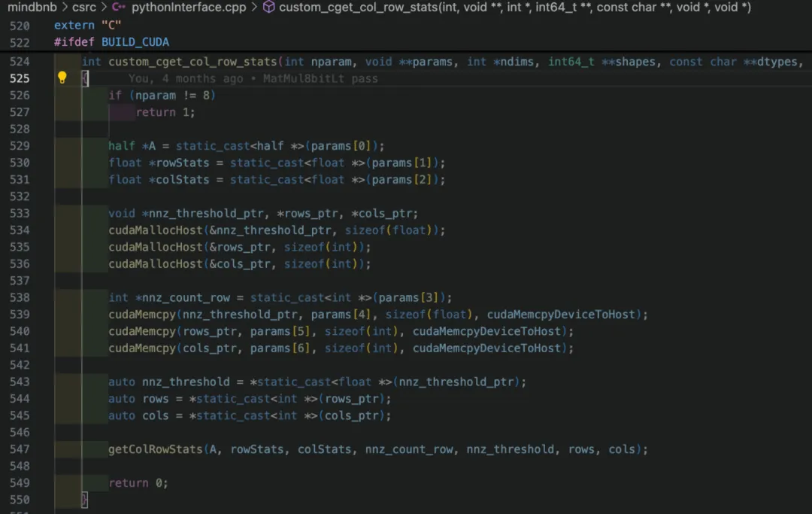The width and height of the screenshot is (812, 514).
Task: Open the csrc breadcrumb folder
Action: [x=84, y=8]
